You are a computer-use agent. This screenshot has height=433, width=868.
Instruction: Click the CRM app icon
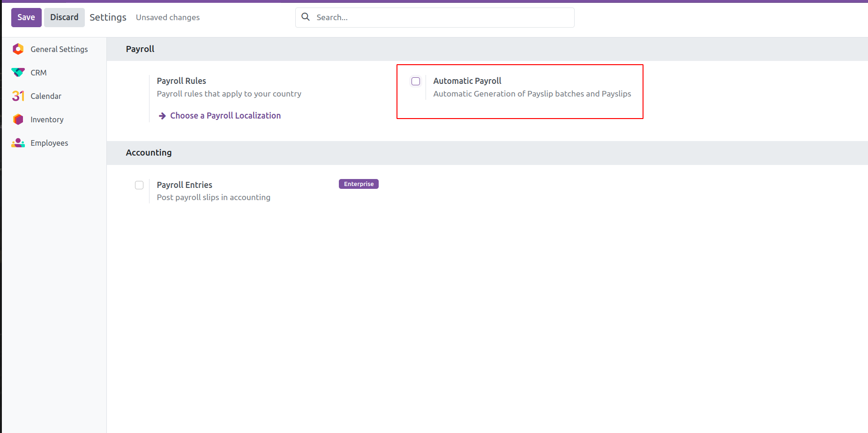tap(18, 73)
